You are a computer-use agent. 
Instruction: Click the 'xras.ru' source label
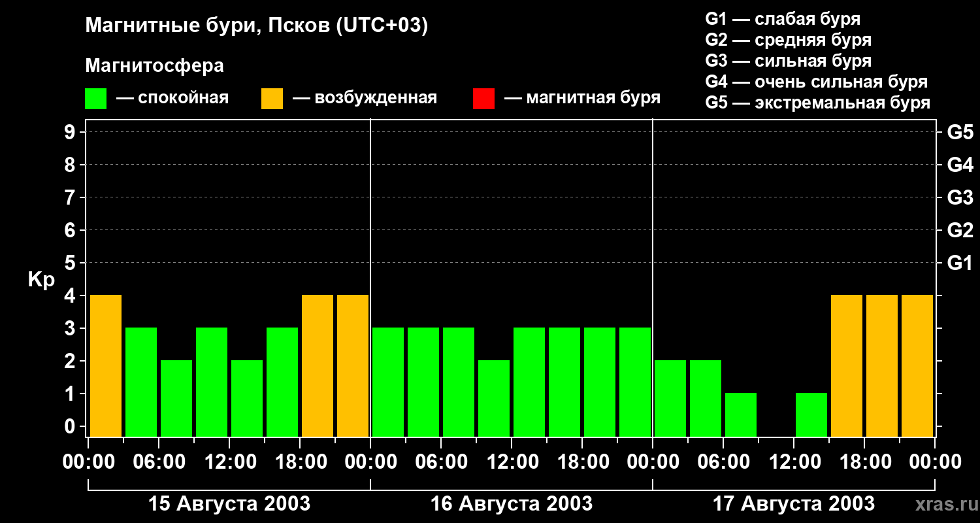click(x=945, y=504)
